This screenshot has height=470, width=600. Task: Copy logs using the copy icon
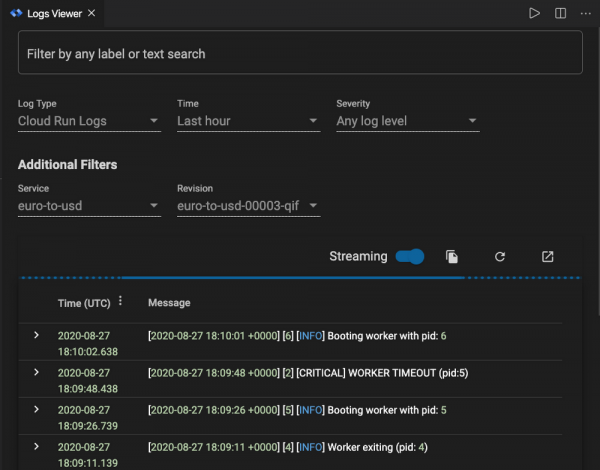pos(452,257)
